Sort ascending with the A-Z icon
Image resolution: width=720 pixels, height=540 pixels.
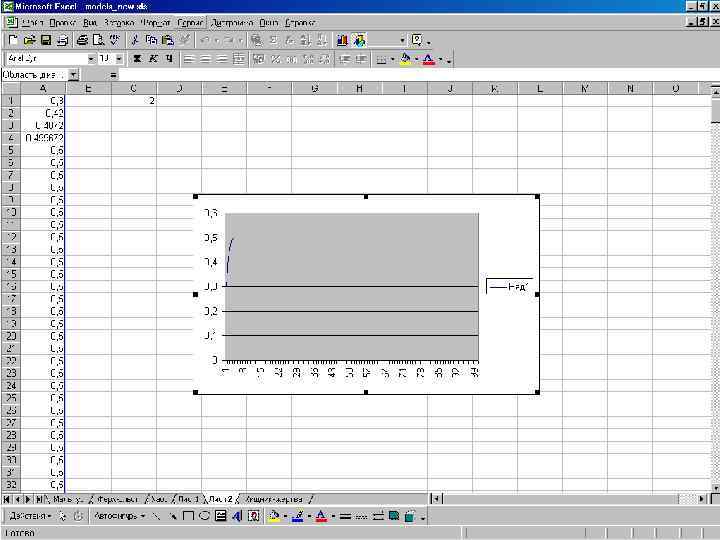[305, 40]
